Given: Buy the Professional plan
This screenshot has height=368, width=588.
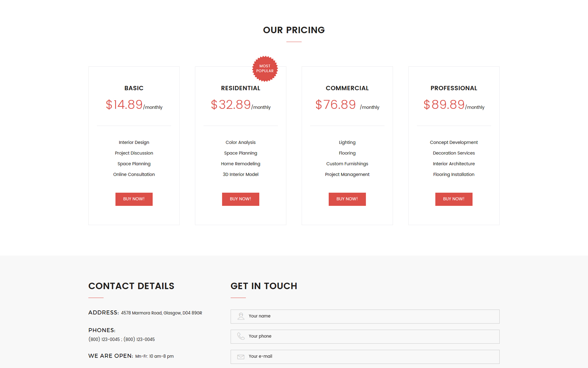Looking at the screenshot, I should pyautogui.click(x=454, y=199).
